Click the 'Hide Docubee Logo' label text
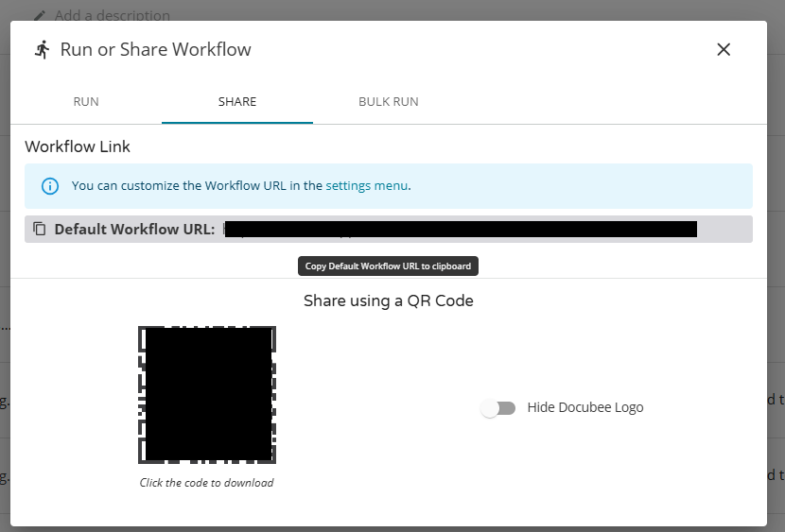The image size is (785, 532). [585, 407]
